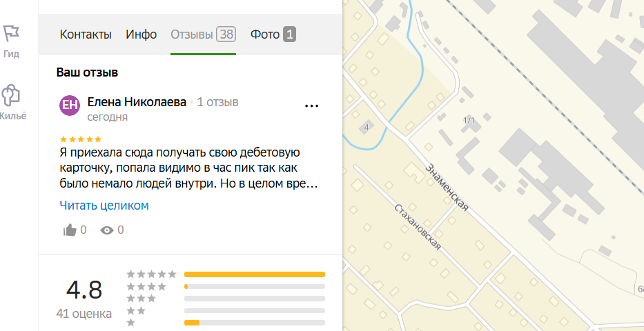Filter by four-star rating bar

pyautogui.click(x=255, y=286)
